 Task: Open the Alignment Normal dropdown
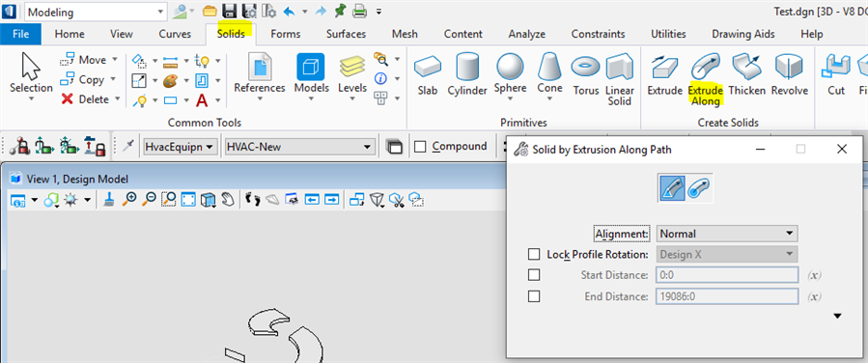tap(727, 234)
